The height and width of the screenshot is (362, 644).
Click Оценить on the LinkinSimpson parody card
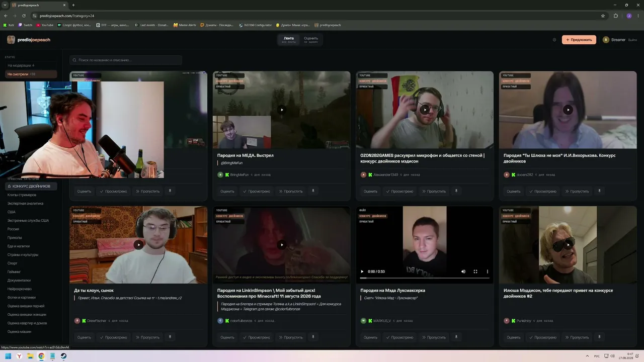(x=227, y=337)
